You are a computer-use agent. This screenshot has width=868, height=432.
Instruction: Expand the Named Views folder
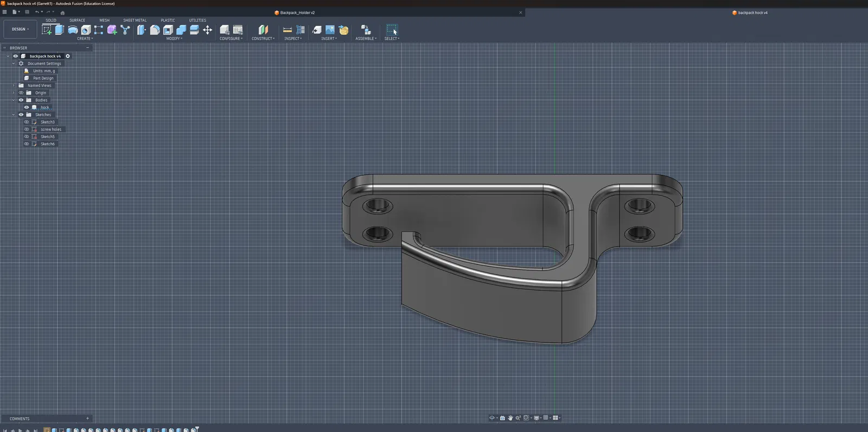tap(14, 86)
